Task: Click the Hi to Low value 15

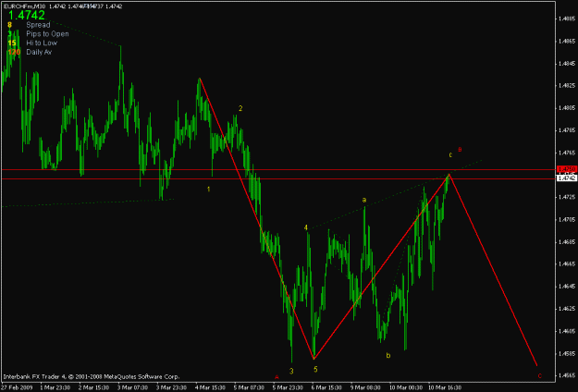Action: 12,43
